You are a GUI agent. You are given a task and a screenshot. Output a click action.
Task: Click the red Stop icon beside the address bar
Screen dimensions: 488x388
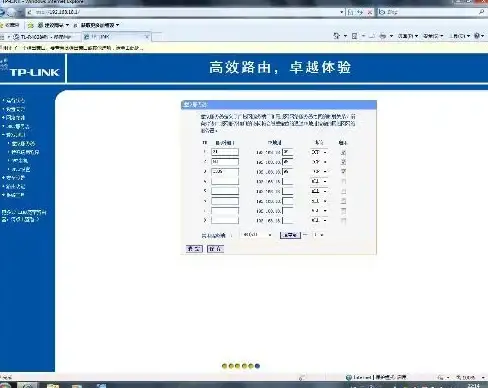tap(370, 12)
